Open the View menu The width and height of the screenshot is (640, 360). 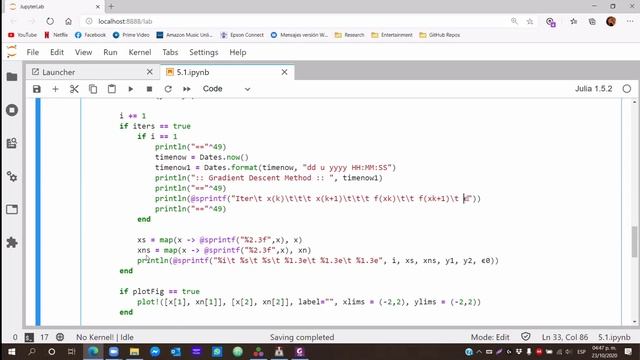pyautogui.click(x=83, y=52)
